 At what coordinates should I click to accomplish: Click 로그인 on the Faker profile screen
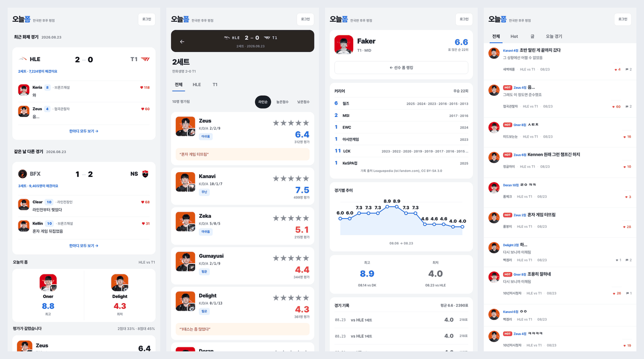tap(464, 19)
